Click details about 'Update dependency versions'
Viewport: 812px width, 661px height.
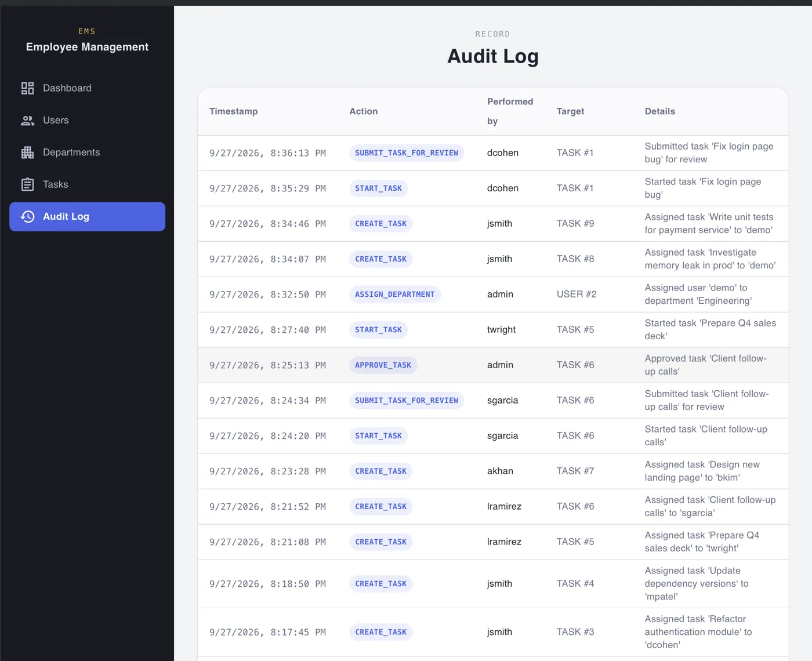pos(697,584)
